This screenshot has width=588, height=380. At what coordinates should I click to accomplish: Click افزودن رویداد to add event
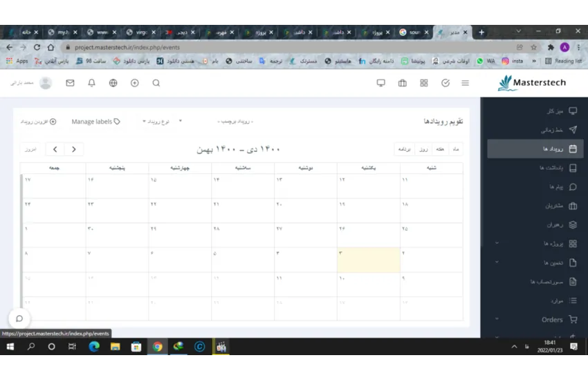pos(38,122)
